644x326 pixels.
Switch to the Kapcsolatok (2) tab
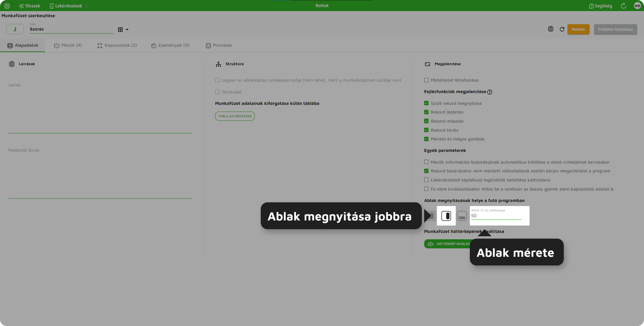tap(117, 45)
